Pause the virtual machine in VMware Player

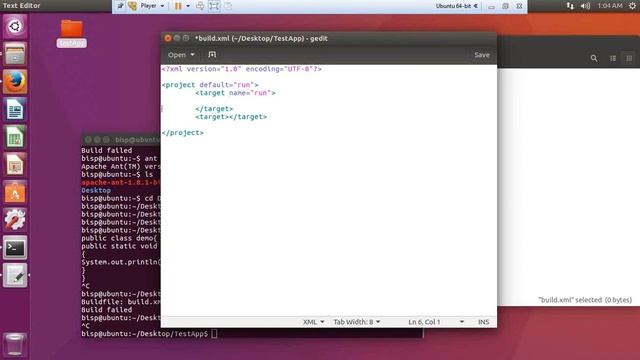pyautogui.click(x=178, y=6)
